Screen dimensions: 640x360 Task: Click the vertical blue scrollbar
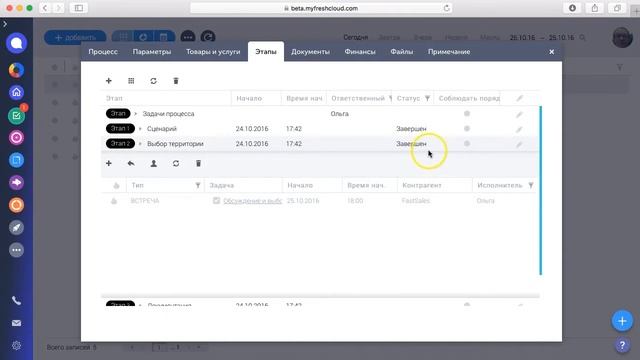540,191
